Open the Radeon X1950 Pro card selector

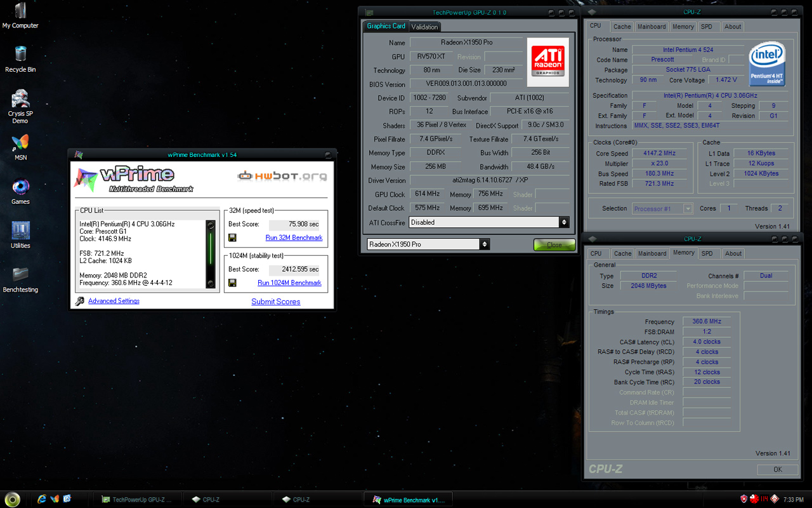pyautogui.click(x=428, y=244)
